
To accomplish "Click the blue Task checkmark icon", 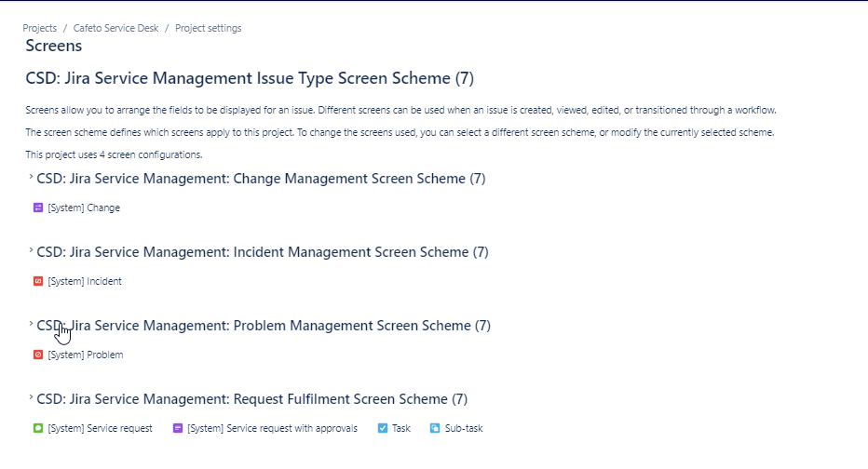I will [x=383, y=429].
